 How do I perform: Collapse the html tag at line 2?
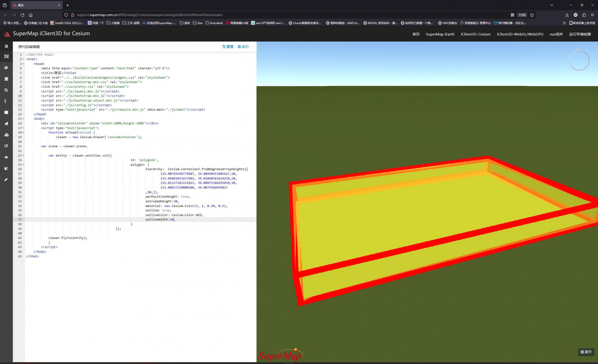(x=23, y=59)
